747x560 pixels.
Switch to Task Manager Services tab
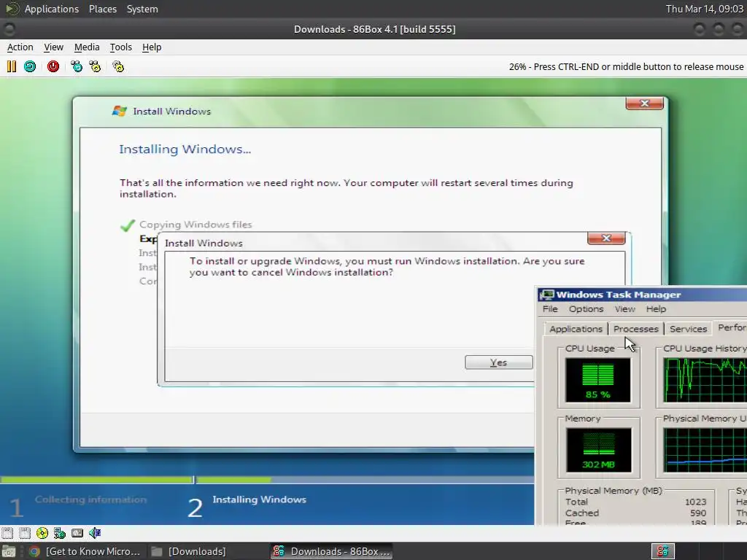point(688,329)
